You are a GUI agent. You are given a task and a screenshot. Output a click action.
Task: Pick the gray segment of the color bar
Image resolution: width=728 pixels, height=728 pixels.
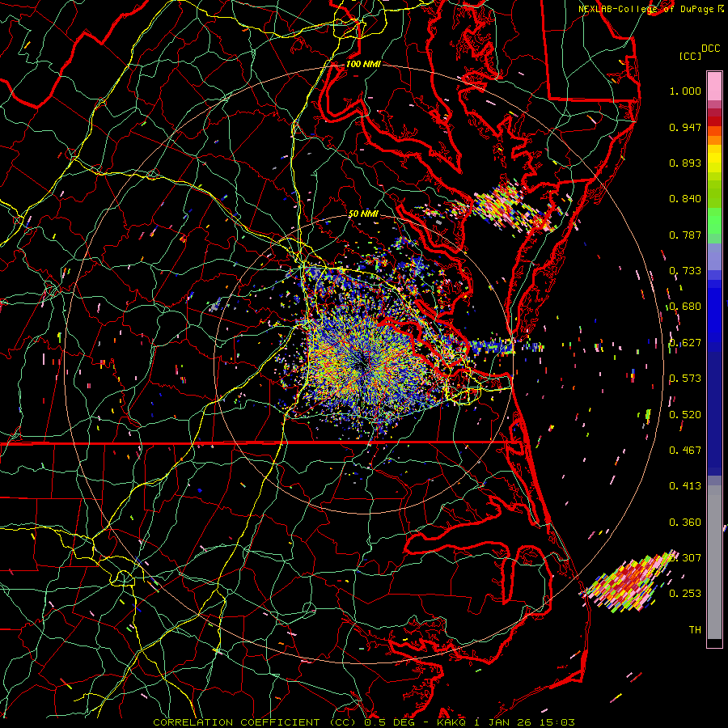pos(714,562)
